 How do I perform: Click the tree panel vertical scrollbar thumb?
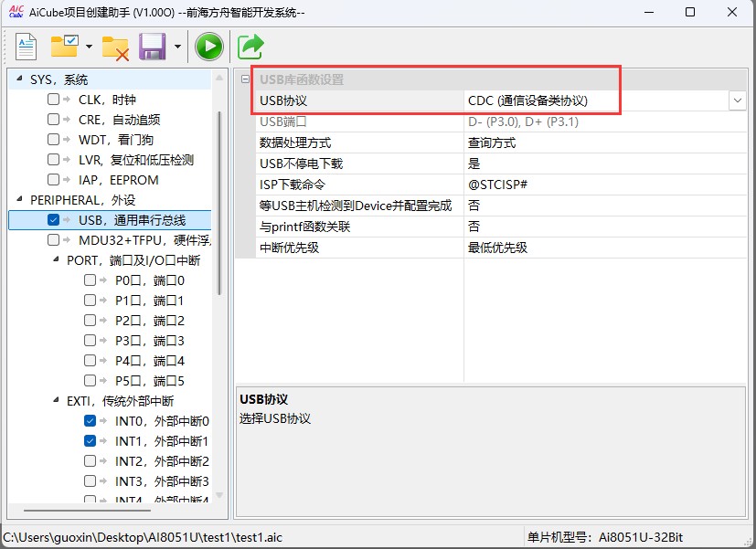(219, 203)
